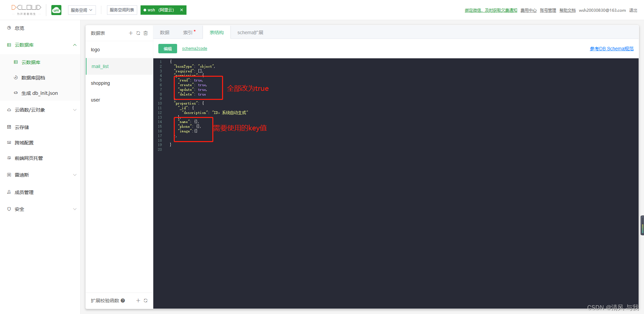Screen dimensions: 644x314
Task: Open the 绑定微信 notification link
Action: point(491,10)
